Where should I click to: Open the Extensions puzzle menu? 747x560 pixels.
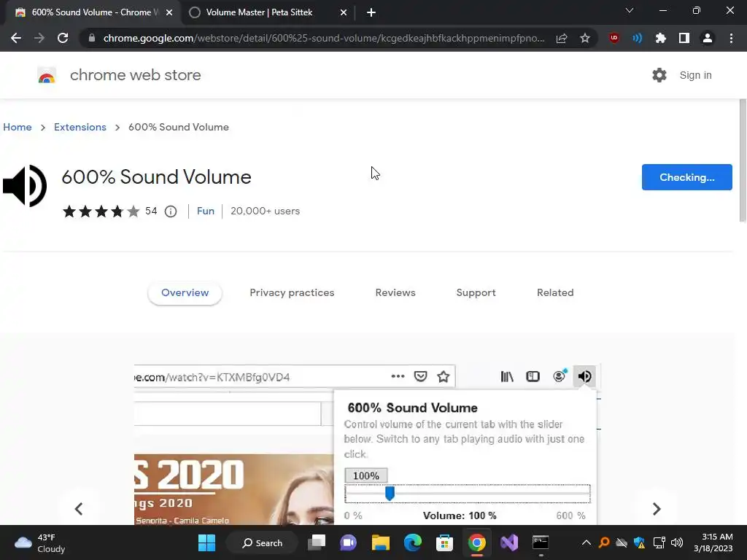661,38
